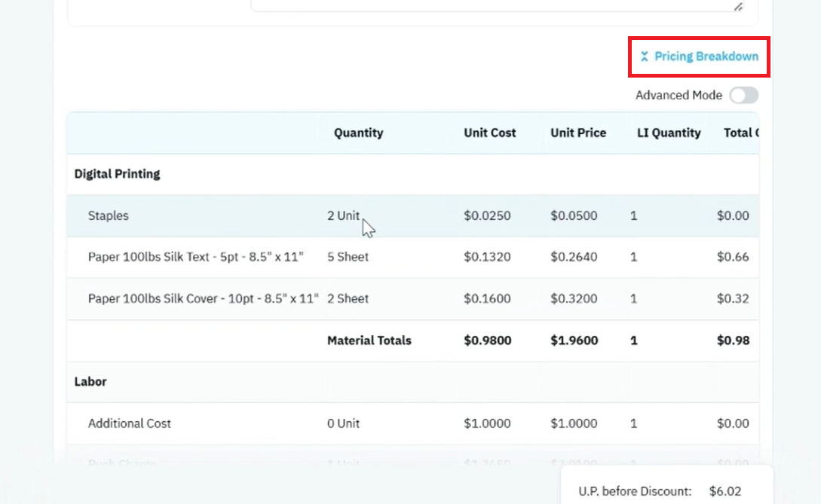This screenshot has height=504, width=821.
Task: Click the Labor section heading
Action: (x=90, y=381)
